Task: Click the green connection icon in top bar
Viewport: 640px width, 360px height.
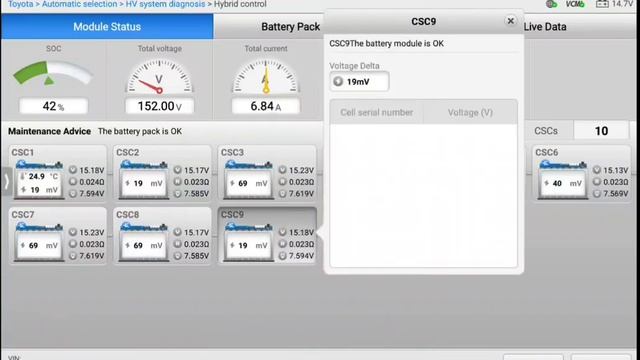Action: coord(551,4)
